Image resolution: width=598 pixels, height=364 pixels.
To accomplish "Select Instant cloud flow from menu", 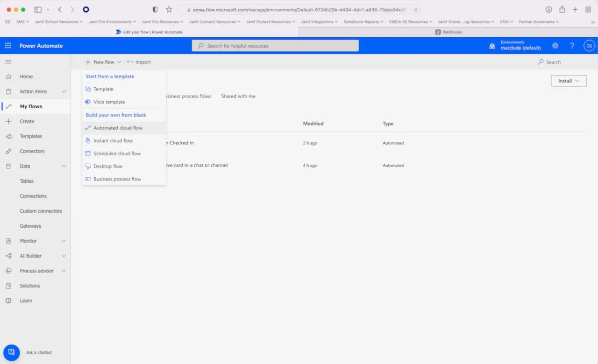I will coord(113,140).
